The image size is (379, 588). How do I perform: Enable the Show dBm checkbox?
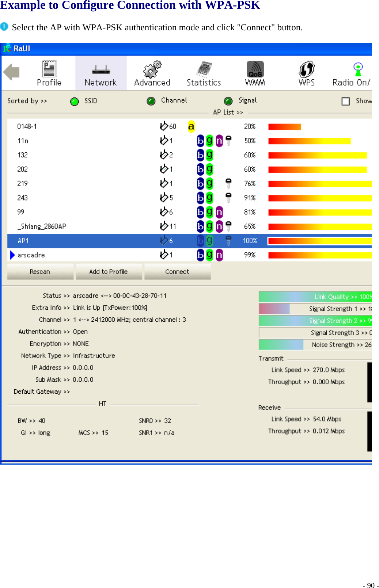[x=346, y=101]
